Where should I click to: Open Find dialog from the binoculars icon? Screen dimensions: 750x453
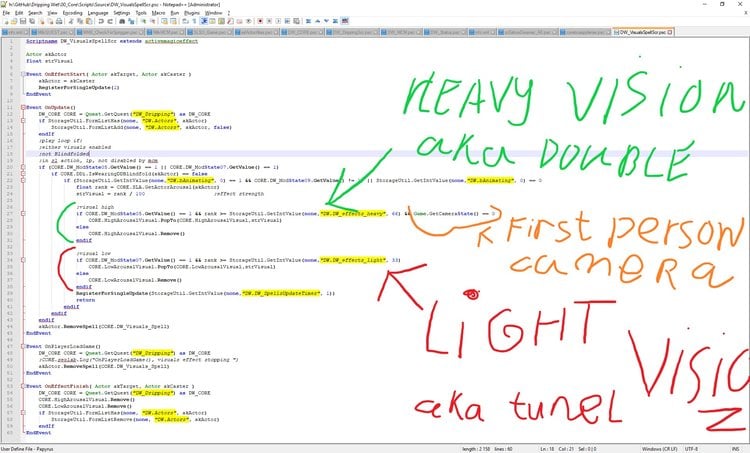(122, 21)
